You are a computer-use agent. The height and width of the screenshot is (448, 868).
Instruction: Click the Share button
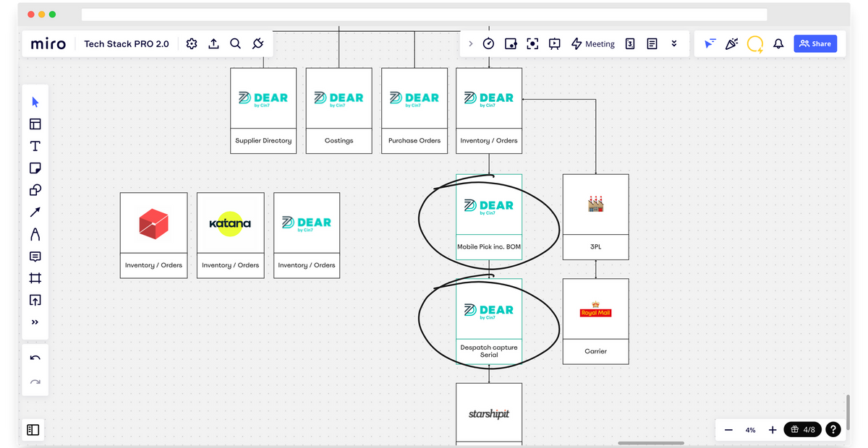tap(815, 43)
